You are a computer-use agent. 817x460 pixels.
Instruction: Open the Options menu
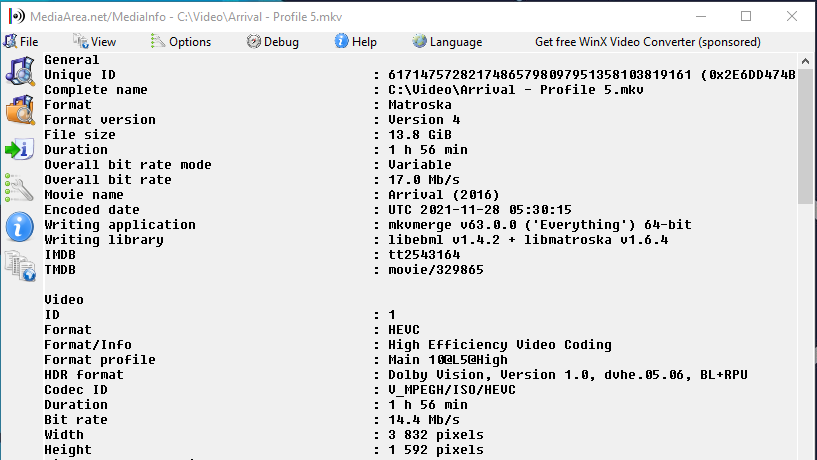tap(181, 42)
